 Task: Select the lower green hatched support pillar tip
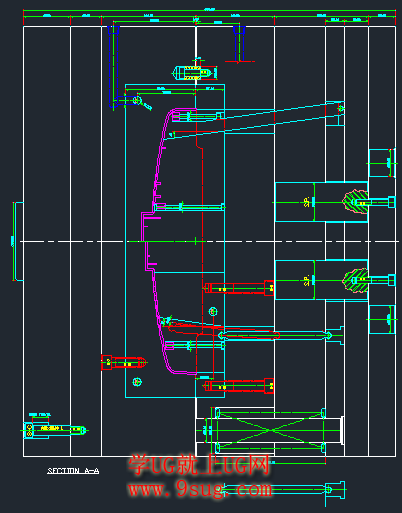point(355,280)
